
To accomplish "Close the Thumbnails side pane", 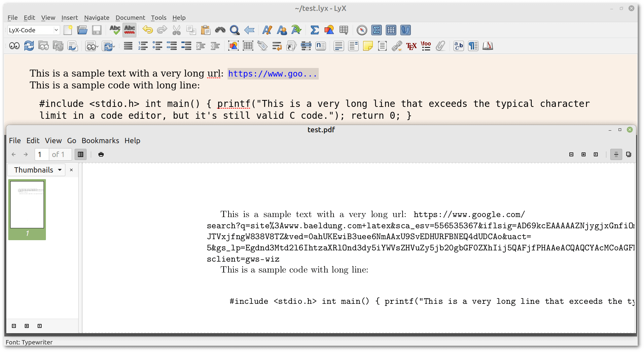I will (71, 170).
